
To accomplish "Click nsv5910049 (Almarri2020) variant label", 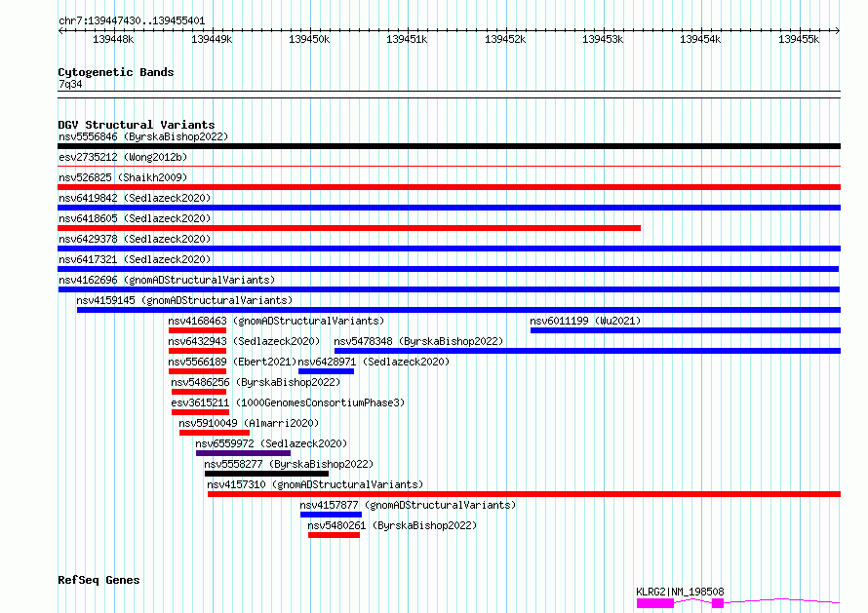I will coord(249,423).
